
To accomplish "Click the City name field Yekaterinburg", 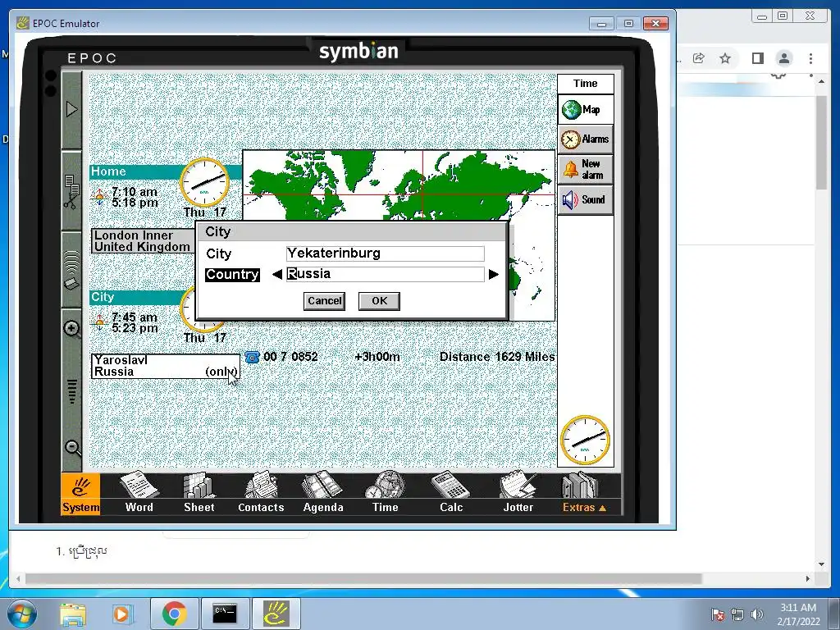I will (386, 253).
